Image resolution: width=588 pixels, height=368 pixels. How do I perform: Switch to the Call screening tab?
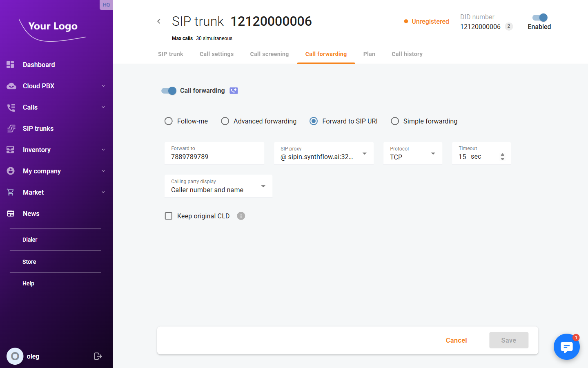point(269,54)
